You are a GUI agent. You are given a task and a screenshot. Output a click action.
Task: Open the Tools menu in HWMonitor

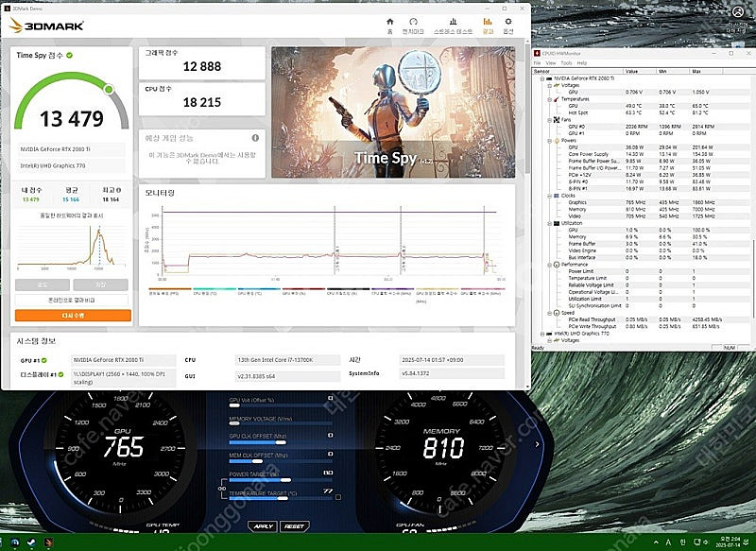click(x=566, y=63)
